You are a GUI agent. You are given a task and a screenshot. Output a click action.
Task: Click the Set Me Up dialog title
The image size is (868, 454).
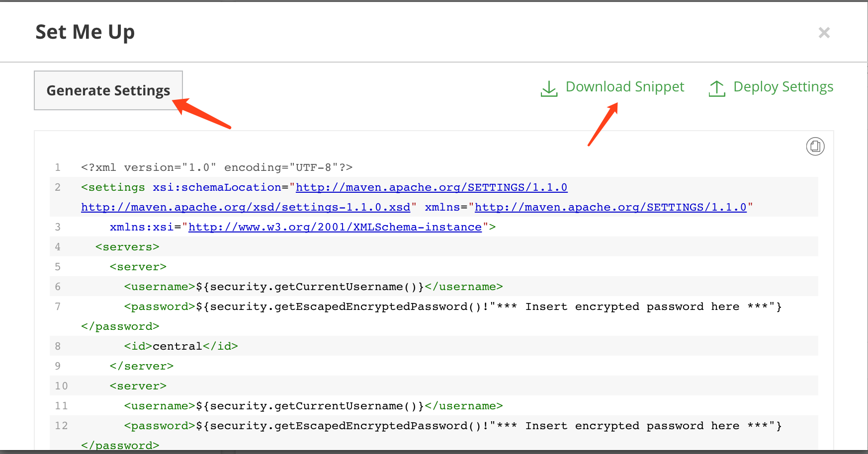tap(85, 32)
